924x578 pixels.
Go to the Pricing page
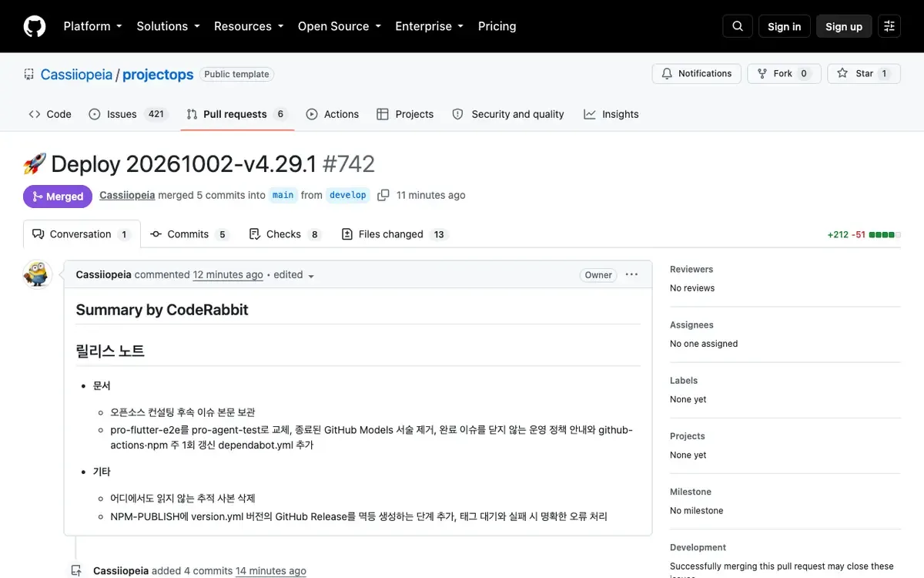pyautogui.click(x=497, y=26)
